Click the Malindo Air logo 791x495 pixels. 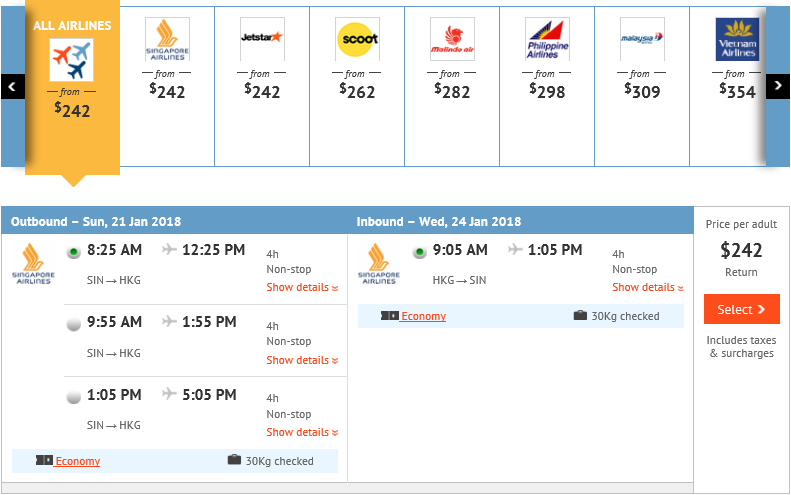click(452, 39)
